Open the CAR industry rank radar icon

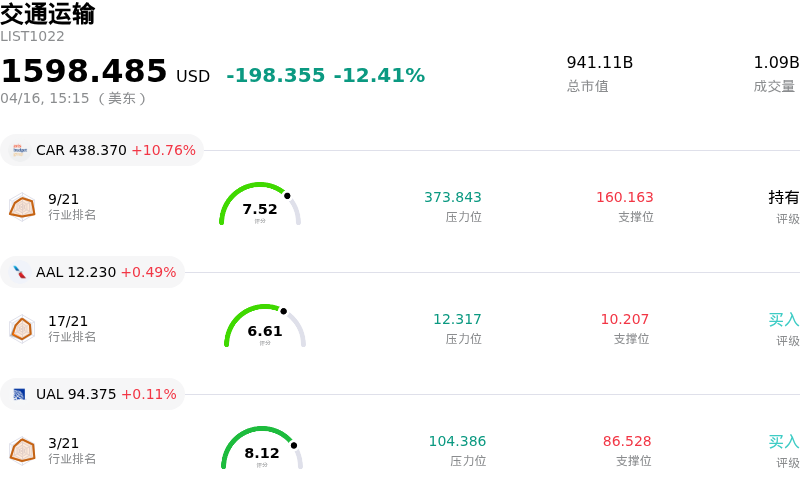pyautogui.click(x=22, y=206)
